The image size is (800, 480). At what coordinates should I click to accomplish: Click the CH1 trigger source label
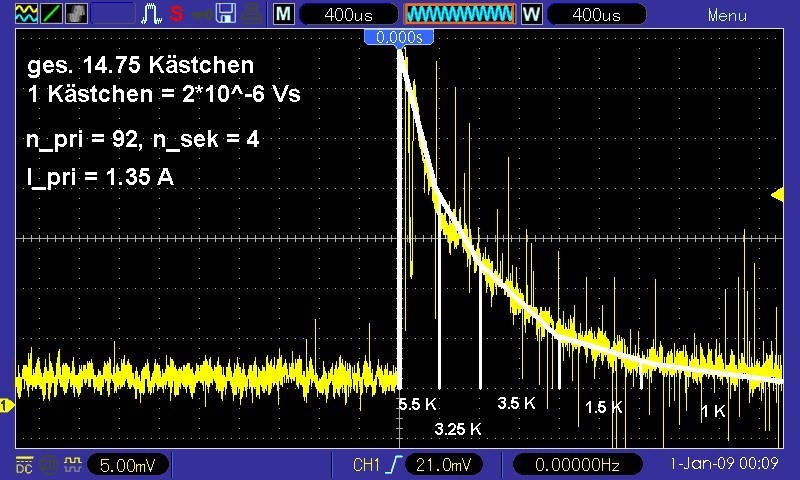tap(366, 465)
